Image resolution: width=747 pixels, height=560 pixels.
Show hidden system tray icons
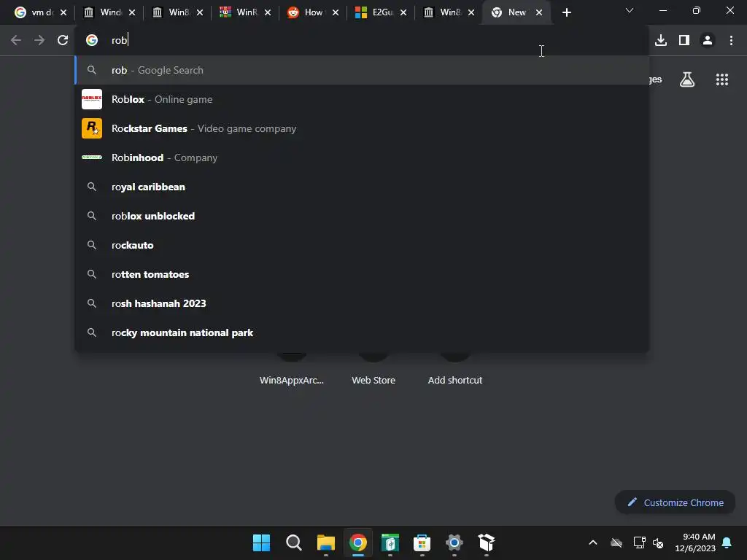593,542
